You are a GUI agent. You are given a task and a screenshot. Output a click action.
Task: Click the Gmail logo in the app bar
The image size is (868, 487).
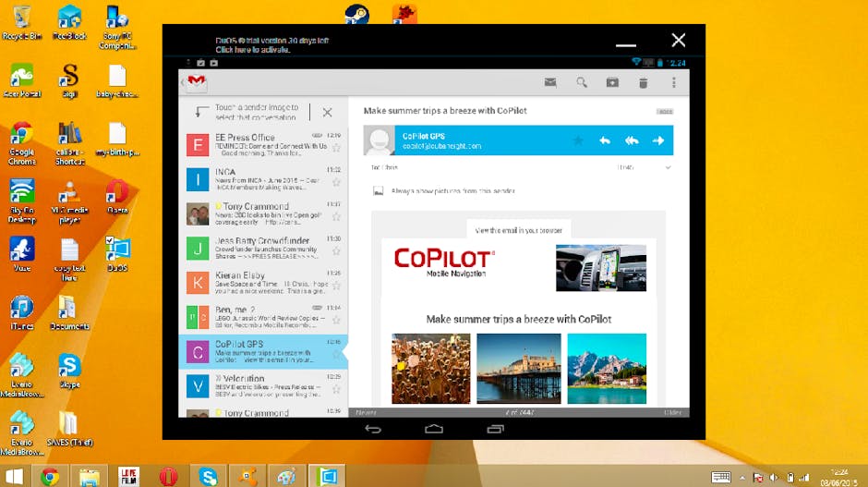[x=196, y=83]
